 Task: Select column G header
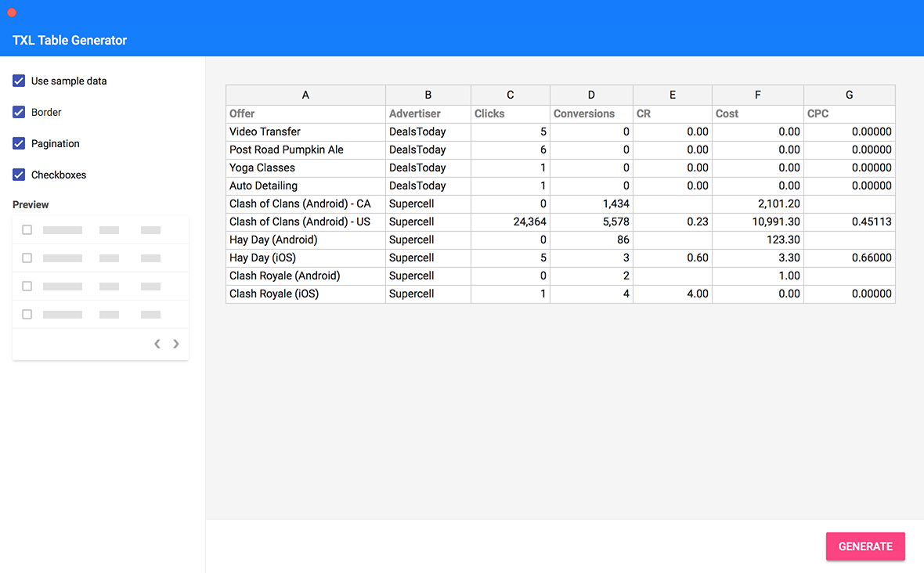click(x=849, y=95)
